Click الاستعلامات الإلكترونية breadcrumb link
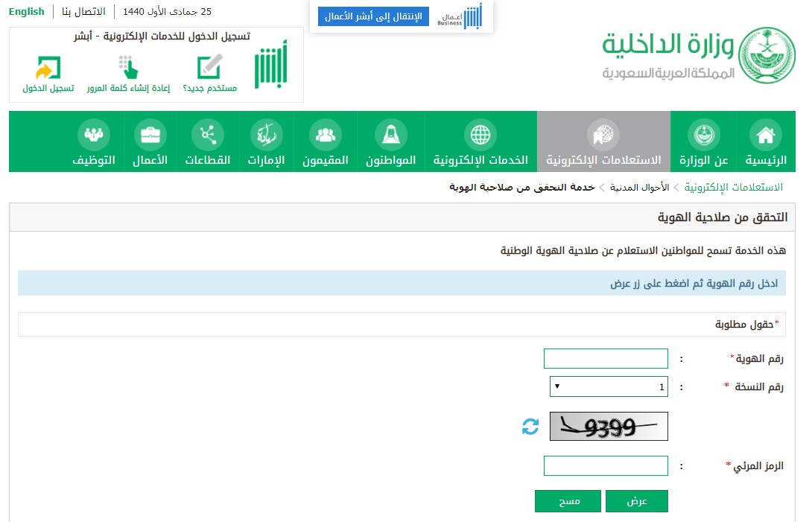Screen dimensions: 812x522 click(733, 187)
